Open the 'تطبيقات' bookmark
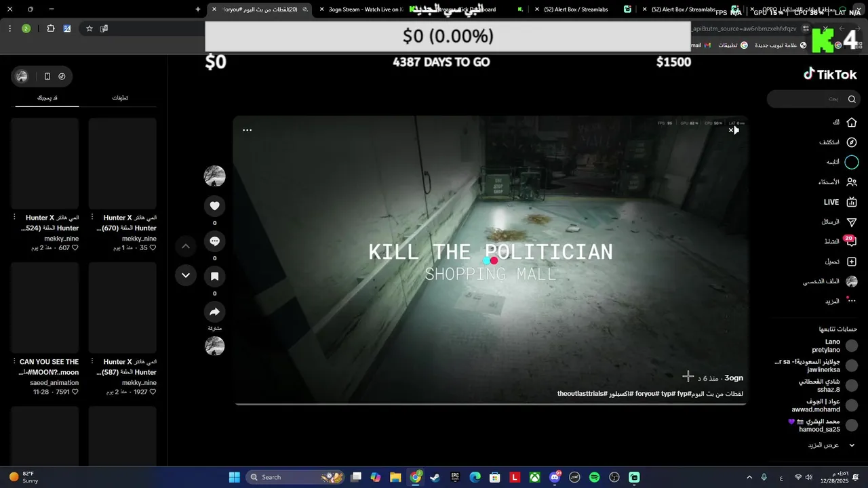The height and width of the screenshot is (488, 868). pos(733,45)
